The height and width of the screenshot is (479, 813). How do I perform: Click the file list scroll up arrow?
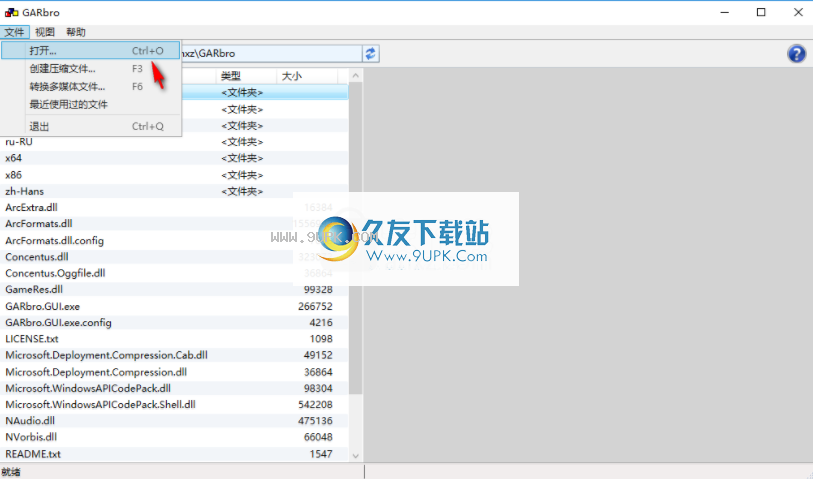(x=356, y=76)
